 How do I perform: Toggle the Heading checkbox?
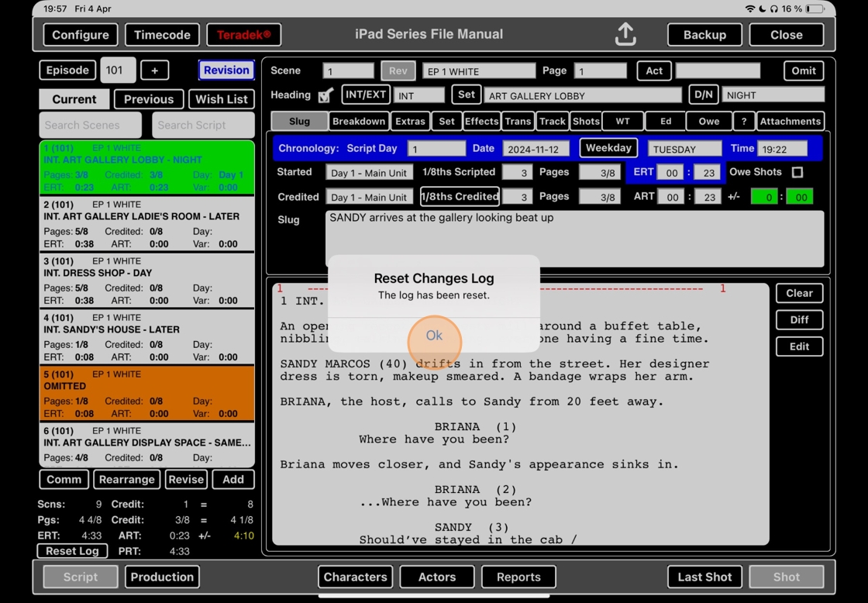pyautogui.click(x=325, y=95)
